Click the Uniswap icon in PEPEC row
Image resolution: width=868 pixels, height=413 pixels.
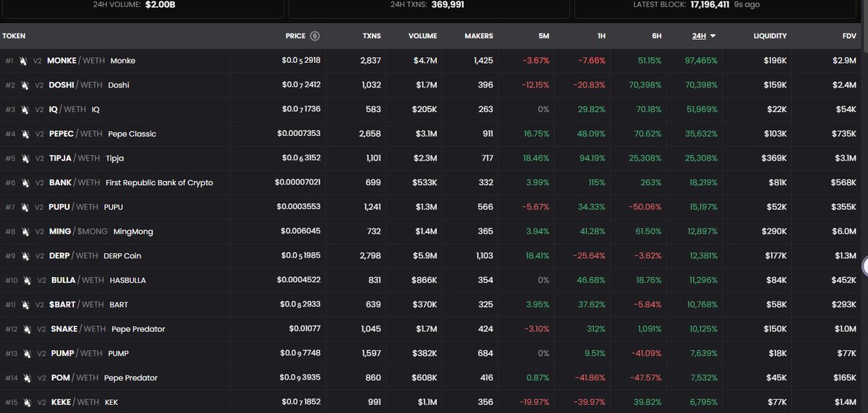[x=25, y=134]
